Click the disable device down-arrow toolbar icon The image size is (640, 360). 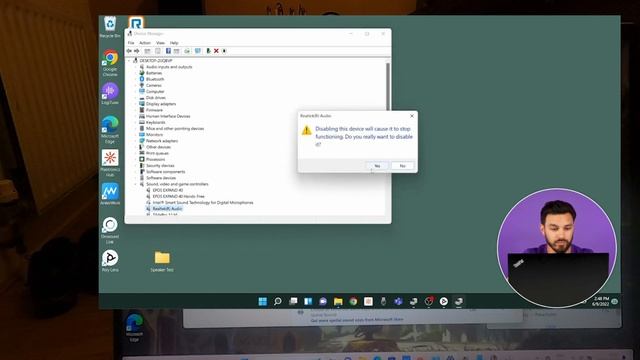coord(224,51)
